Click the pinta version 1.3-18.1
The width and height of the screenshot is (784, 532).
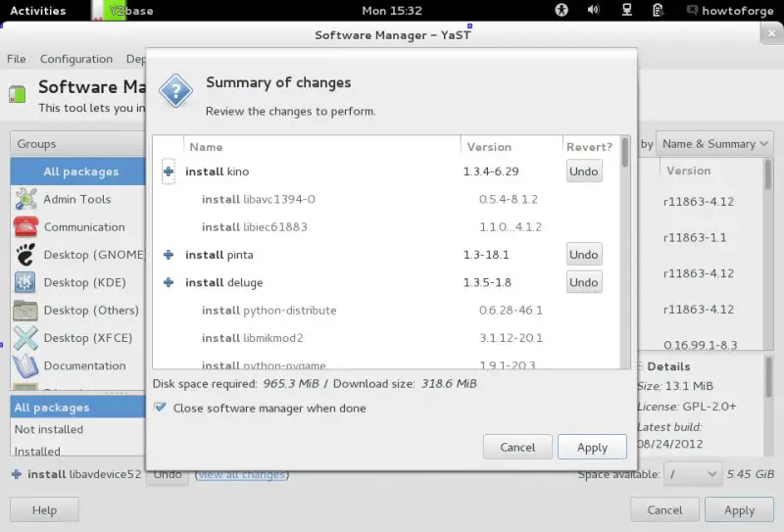point(486,255)
